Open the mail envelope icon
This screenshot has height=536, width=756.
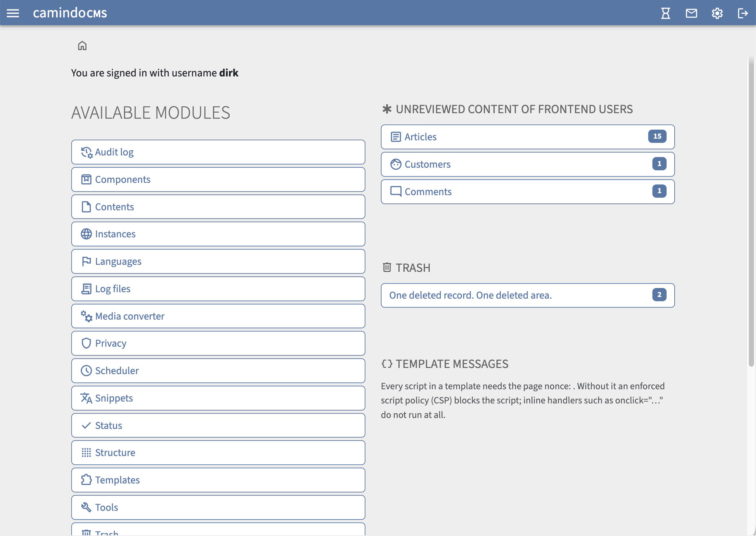[691, 13]
